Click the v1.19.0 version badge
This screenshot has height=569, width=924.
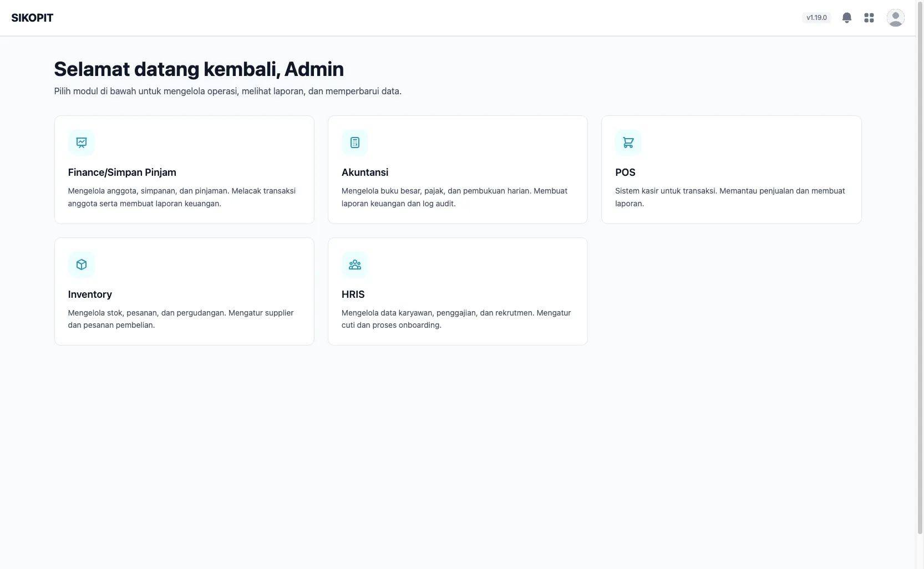816,18
